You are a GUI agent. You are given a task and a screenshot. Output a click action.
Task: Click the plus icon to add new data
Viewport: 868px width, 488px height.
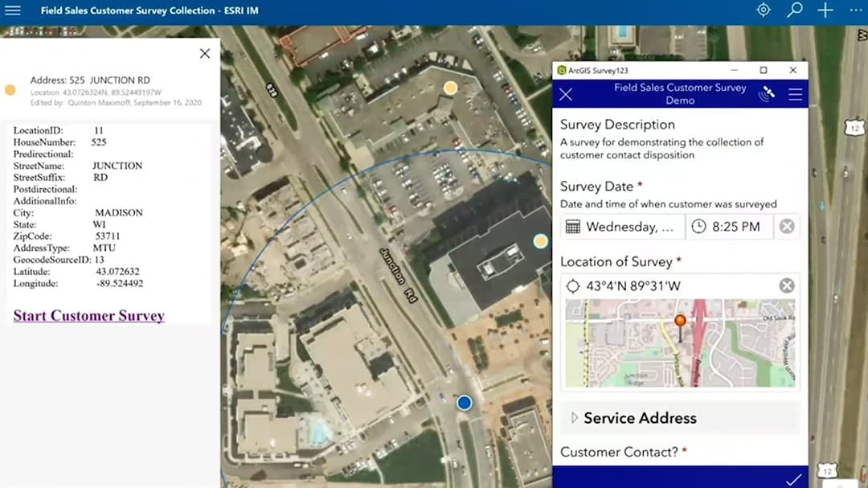pos(825,10)
